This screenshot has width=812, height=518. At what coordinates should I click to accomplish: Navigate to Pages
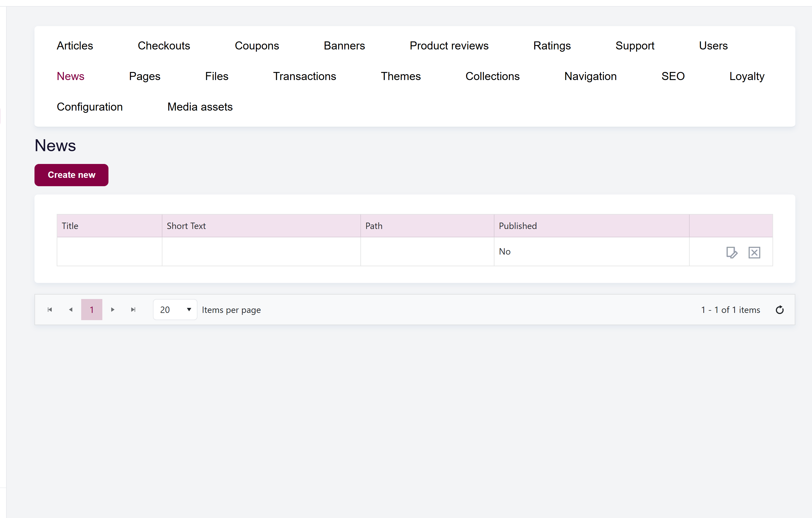click(x=145, y=76)
